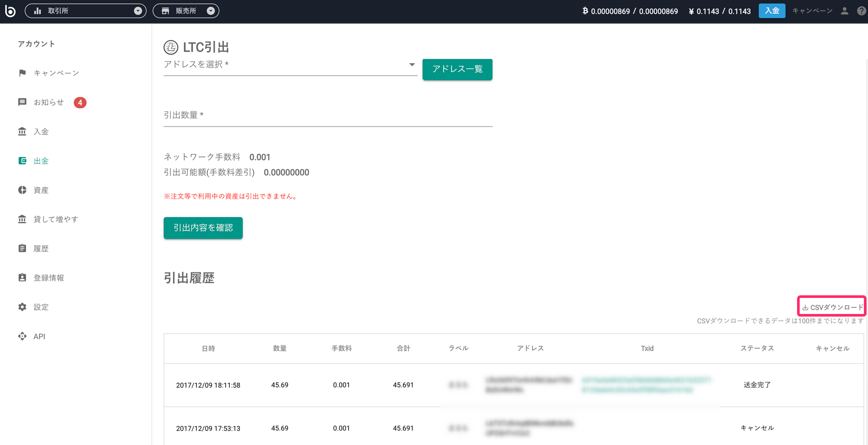Click the 手数料 column header
The width and height of the screenshot is (868, 445).
(x=342, y=348)
